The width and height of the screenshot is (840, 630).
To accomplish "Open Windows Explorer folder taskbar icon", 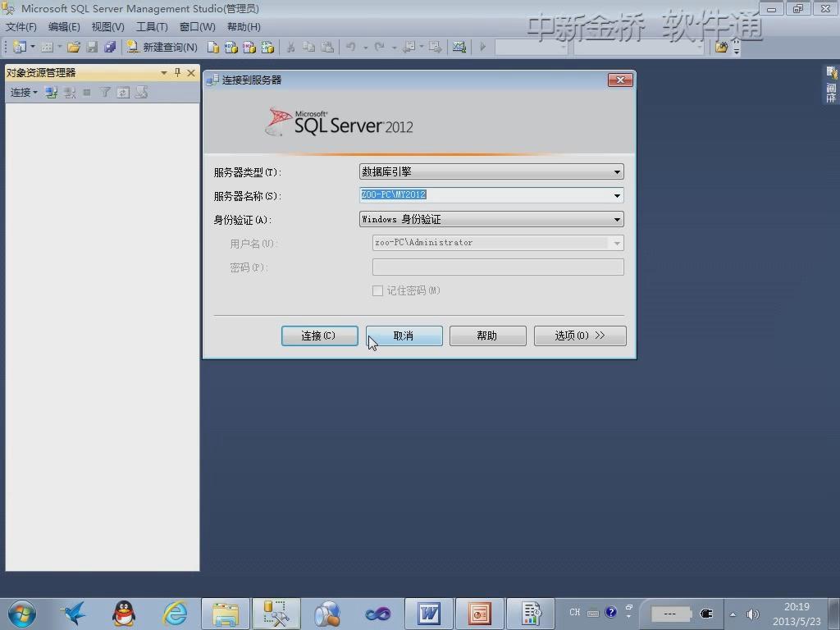I will click(226, 614).
